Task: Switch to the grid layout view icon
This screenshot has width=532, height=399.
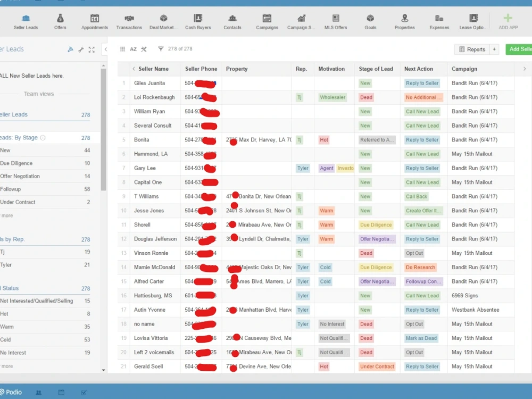Action: click(x=122, y=49)
